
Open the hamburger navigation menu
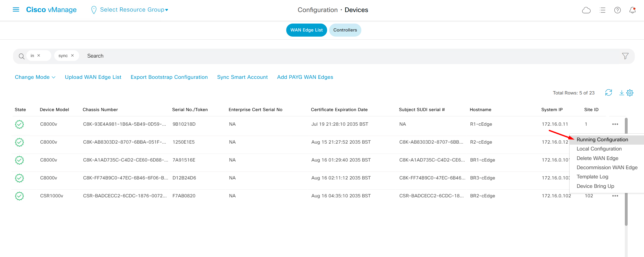(x=16, y=10)
